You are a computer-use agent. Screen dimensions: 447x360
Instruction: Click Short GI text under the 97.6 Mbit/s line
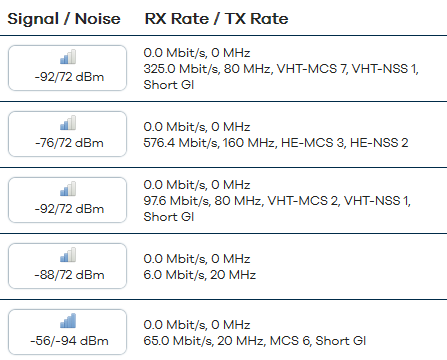tap(169, 217)
